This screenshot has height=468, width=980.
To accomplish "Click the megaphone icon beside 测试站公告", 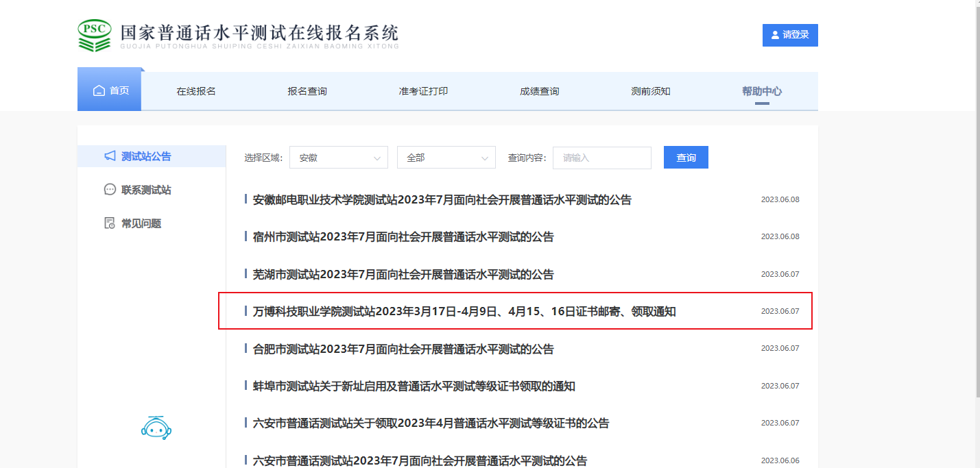I will (110, 156).
